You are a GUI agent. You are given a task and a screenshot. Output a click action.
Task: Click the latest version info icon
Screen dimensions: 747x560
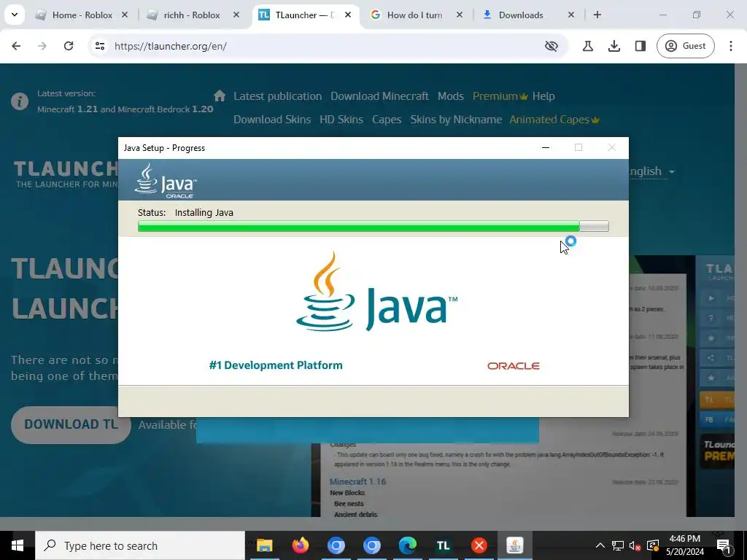pyautogui.click(x=20, y=101)
